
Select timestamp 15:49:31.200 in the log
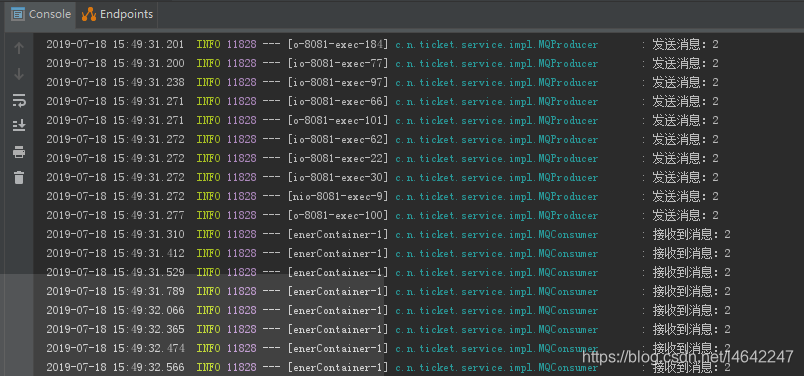pyautogui.click(x=148, y=64)
